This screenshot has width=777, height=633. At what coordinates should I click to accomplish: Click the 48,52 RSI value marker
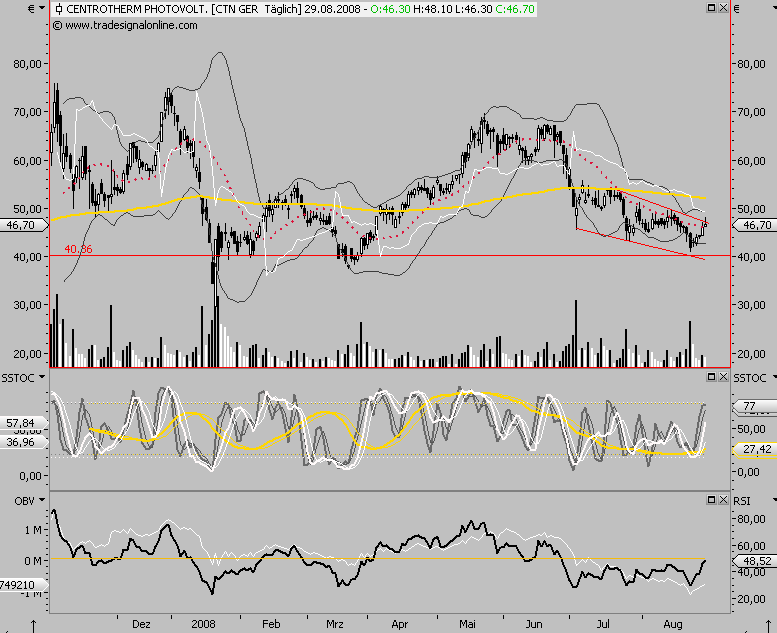coord(754,561)
